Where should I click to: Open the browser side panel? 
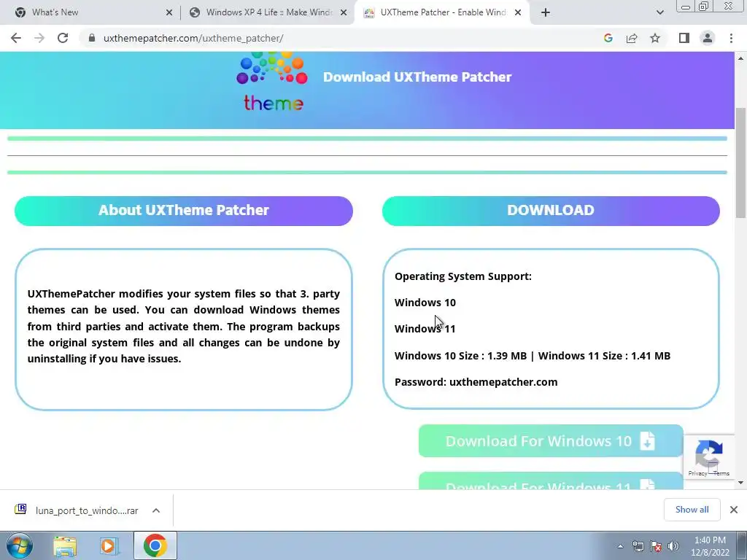684,38
